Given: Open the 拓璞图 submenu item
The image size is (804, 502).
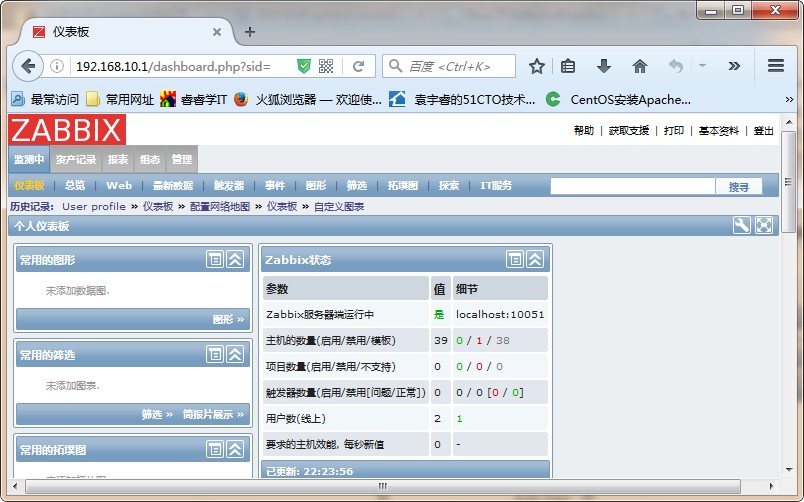Looking at the screenshot, I should [403, 185].
